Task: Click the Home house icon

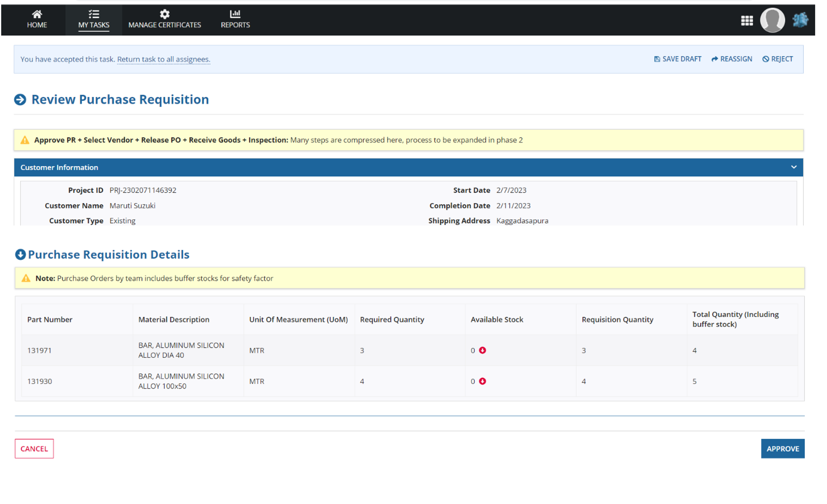Action: [x=37, y=14]
